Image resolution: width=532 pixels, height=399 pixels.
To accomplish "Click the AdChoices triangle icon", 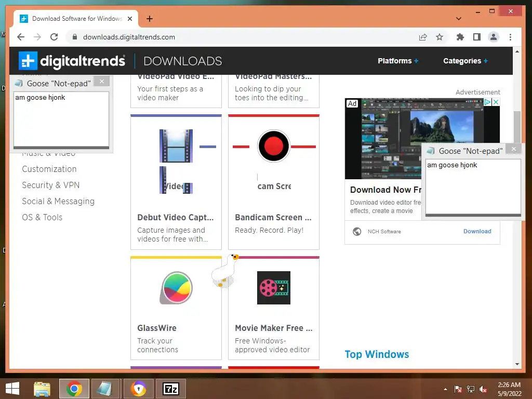I will [x=487, y=102].
